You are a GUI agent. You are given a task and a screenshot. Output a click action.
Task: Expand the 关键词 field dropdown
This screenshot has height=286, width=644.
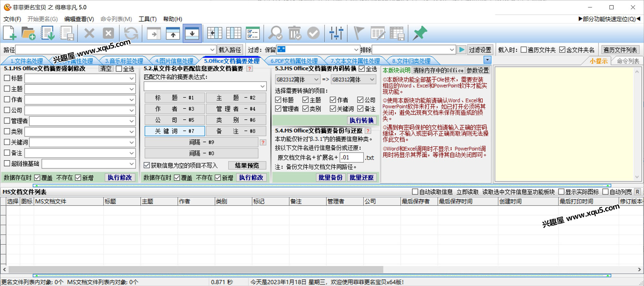click(131, 142)
